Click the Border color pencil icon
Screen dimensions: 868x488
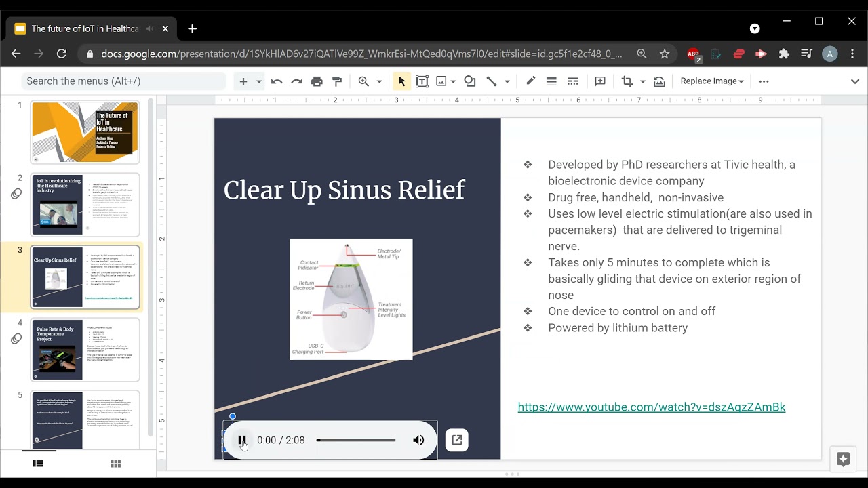tap(530, 81)
